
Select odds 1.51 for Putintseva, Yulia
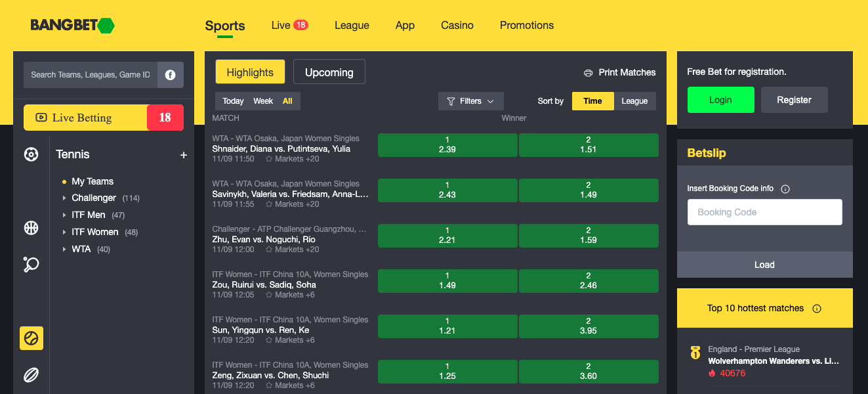point(589,145)
